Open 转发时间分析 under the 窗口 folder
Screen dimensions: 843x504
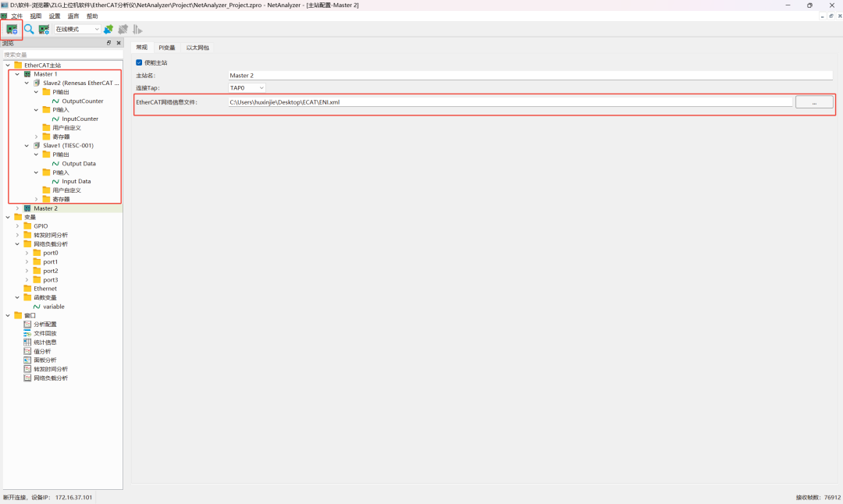point(51,369)
